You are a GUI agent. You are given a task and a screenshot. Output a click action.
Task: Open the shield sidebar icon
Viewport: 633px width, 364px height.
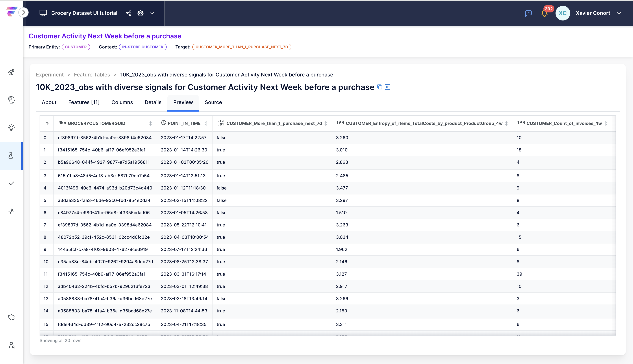pos(11,317)
